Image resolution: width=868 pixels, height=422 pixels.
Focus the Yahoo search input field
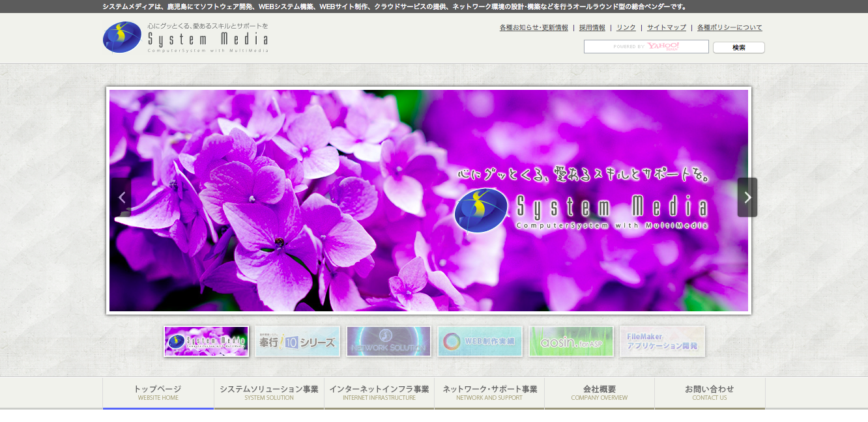pos(646,47)
